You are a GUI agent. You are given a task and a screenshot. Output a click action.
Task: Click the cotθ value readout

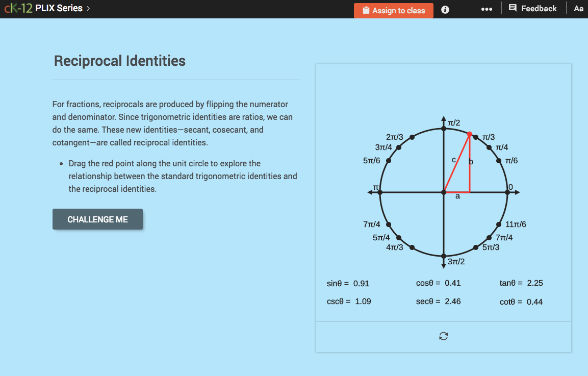tap(521, 302)
